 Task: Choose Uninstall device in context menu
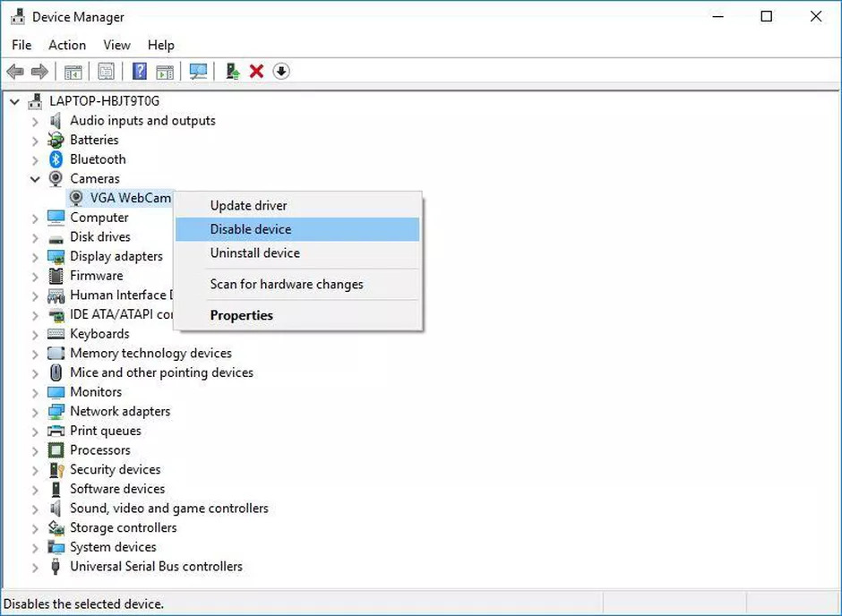[297, 252]
